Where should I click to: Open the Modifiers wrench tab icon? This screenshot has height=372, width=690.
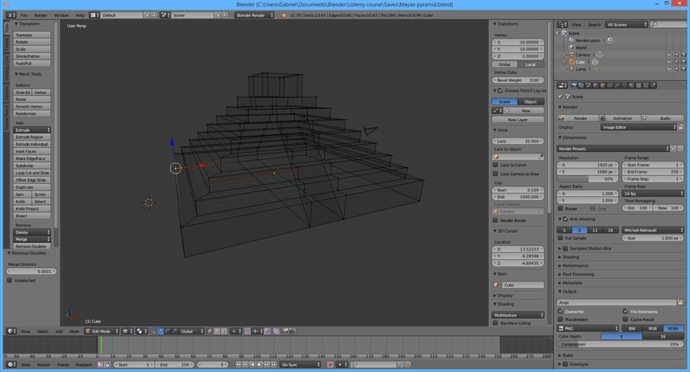coord(617,85)
